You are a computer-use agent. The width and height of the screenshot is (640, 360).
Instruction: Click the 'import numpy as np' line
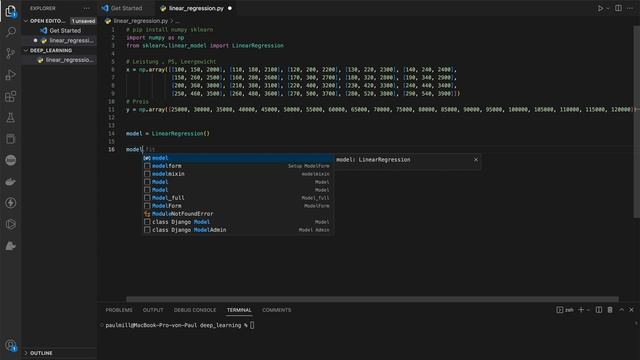155,38
